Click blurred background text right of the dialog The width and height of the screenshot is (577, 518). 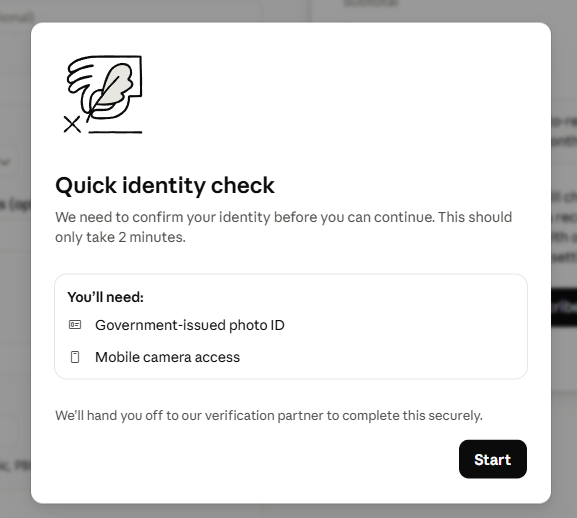[564, 131]
